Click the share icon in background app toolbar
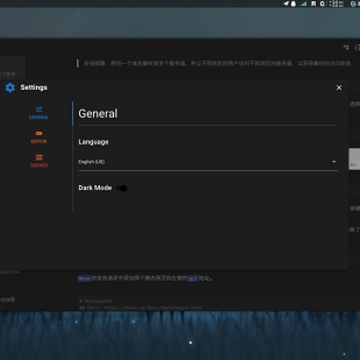 (x=346, y=48)
